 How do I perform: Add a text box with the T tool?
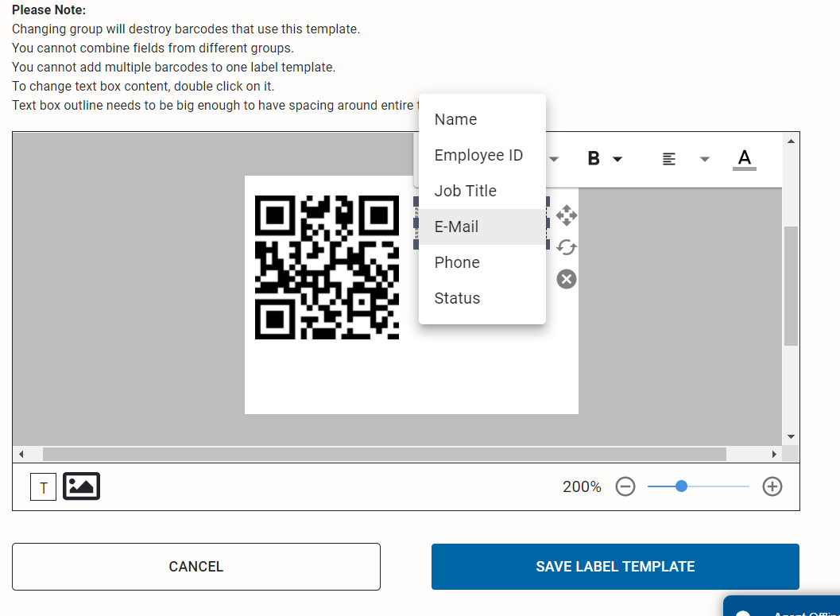[x=44, y=487]
